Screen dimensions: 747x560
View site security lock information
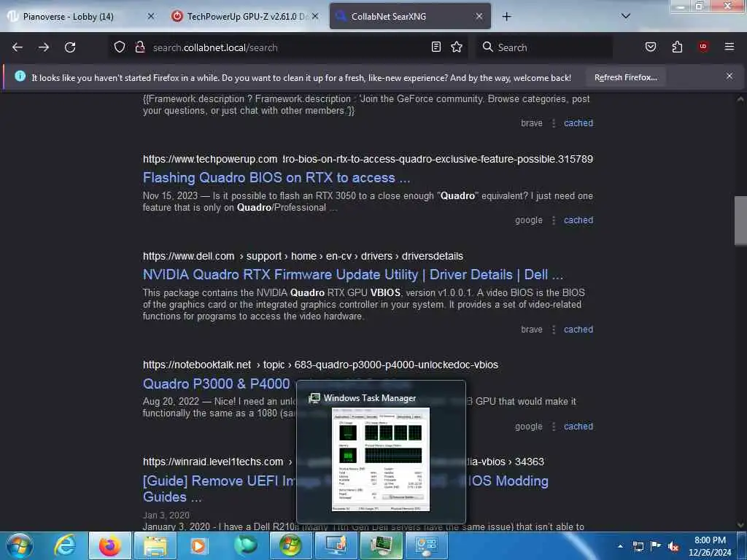(140, 47)
